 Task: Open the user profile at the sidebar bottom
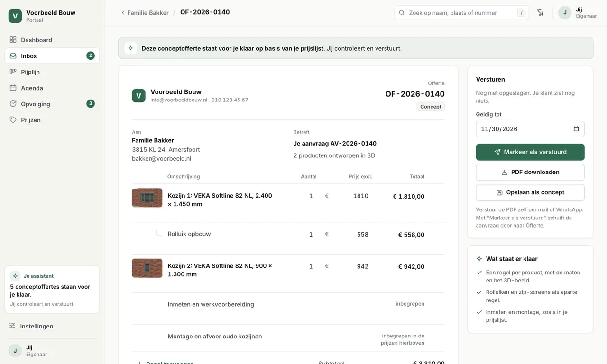[x=52, y=351]
